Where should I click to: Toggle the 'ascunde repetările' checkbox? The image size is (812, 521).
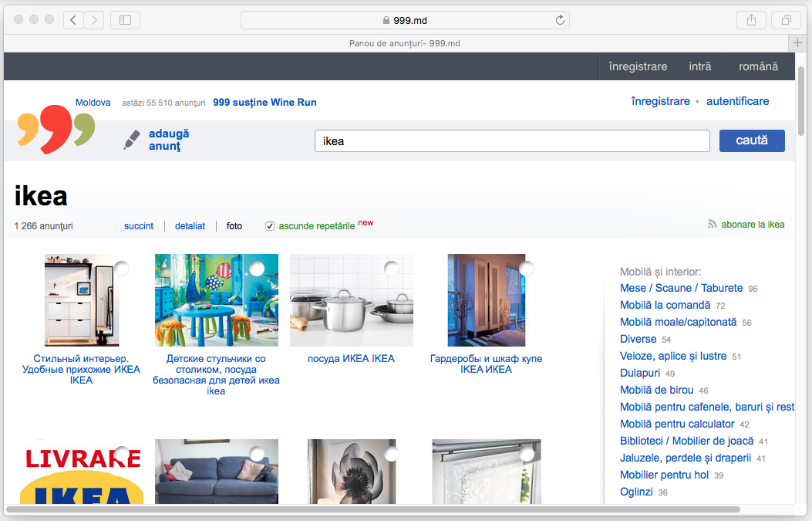coord(270,226)
